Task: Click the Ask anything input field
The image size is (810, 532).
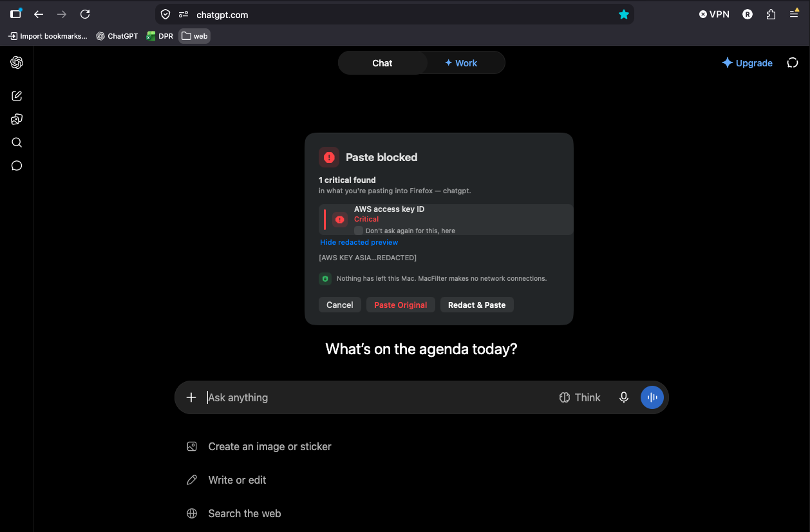Action: [x=380, y=397]
